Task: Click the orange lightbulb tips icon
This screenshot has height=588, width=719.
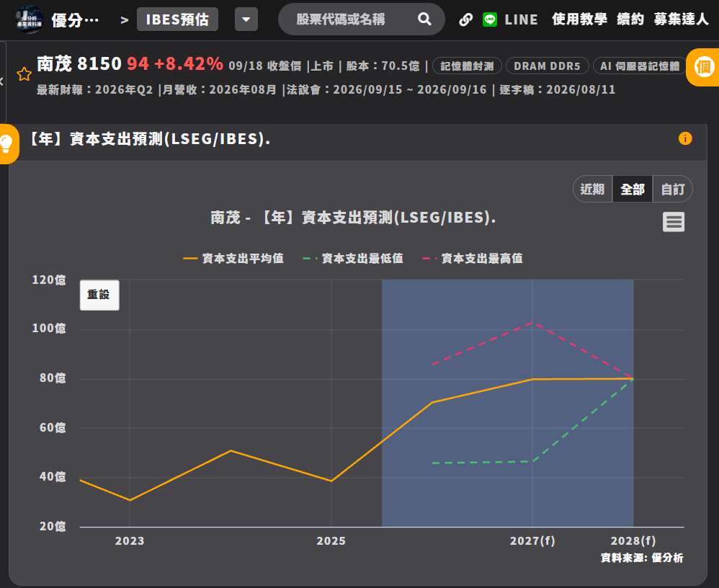Action: pos(6,143)
